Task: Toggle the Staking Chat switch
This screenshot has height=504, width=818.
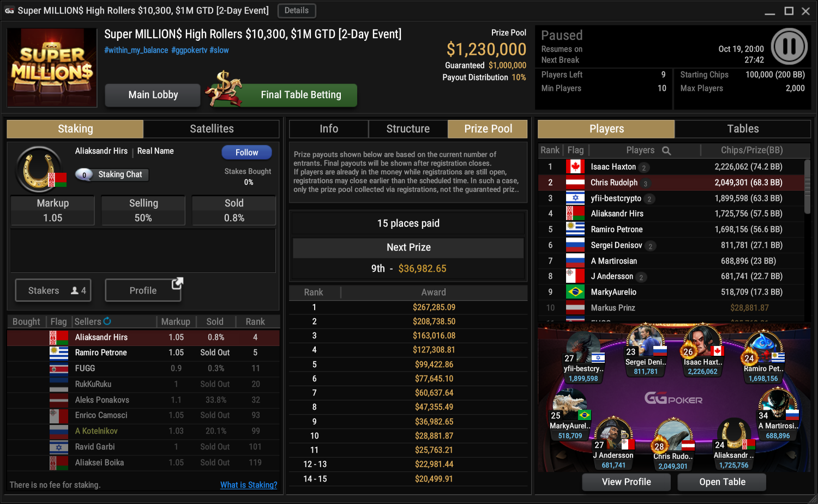Action: point(85,175)
